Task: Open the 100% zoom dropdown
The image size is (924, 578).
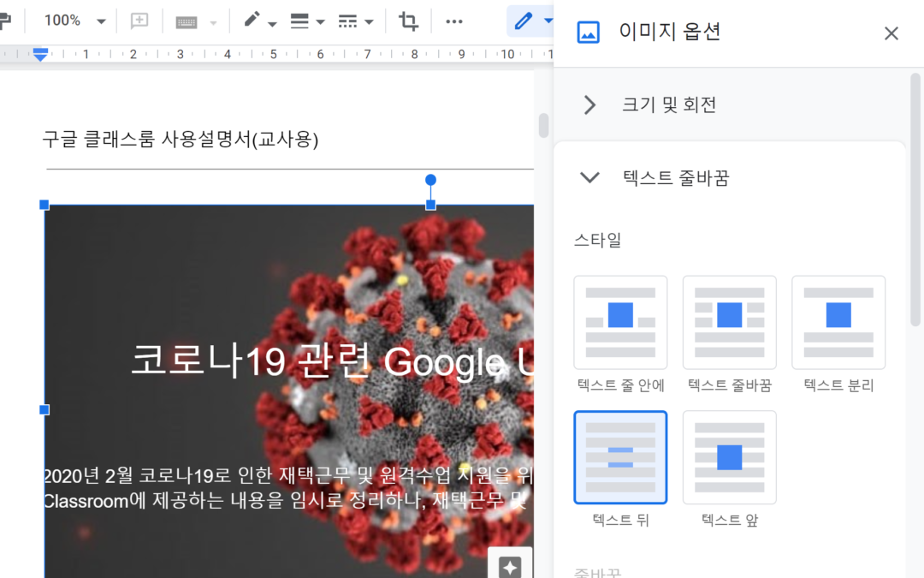Action: 74,21
